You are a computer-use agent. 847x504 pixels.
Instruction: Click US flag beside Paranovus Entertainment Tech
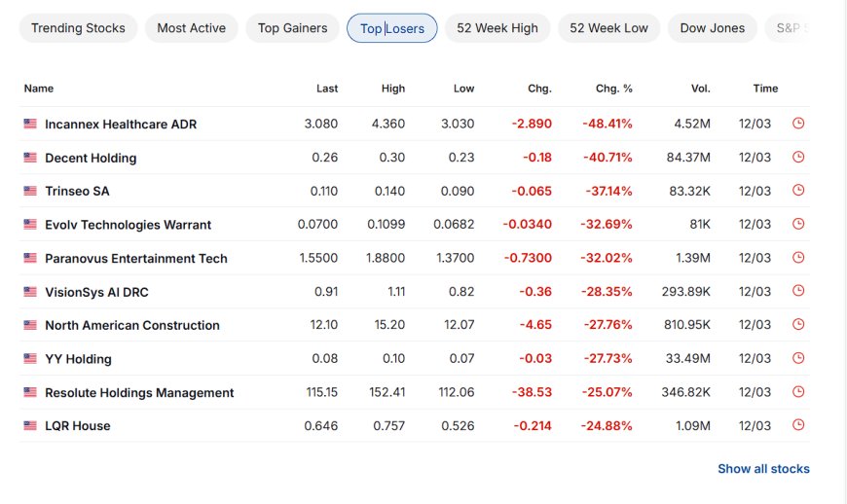point(30,258)
